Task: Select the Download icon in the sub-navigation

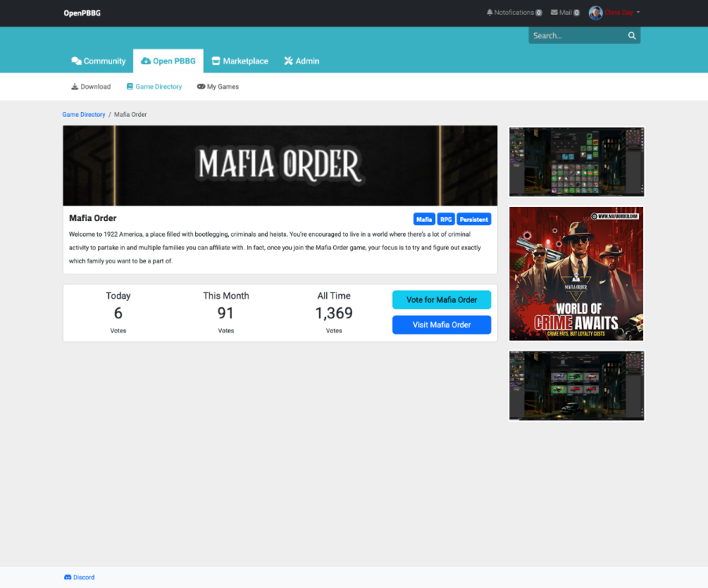Action: pyautogui.click(x=74, y=86)
